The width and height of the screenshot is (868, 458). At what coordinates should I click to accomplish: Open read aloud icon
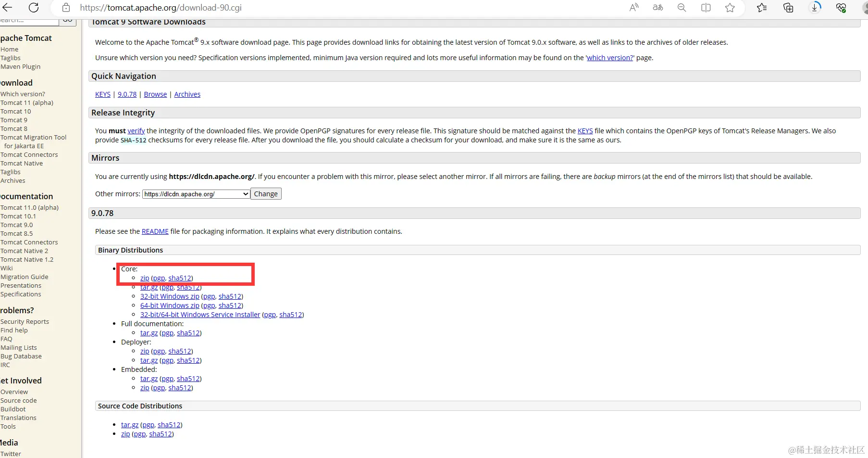click(634, 7)
